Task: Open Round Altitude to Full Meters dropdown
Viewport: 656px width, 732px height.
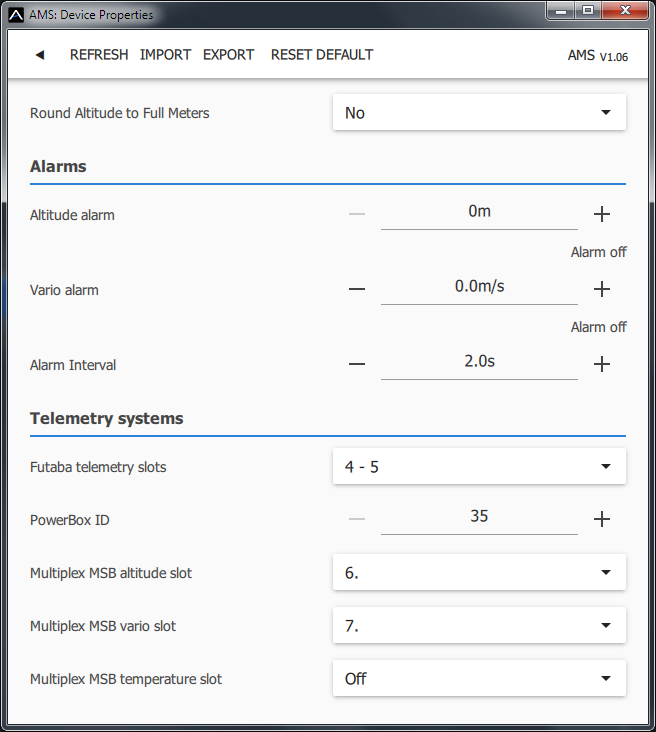Action: click(479, 113)
